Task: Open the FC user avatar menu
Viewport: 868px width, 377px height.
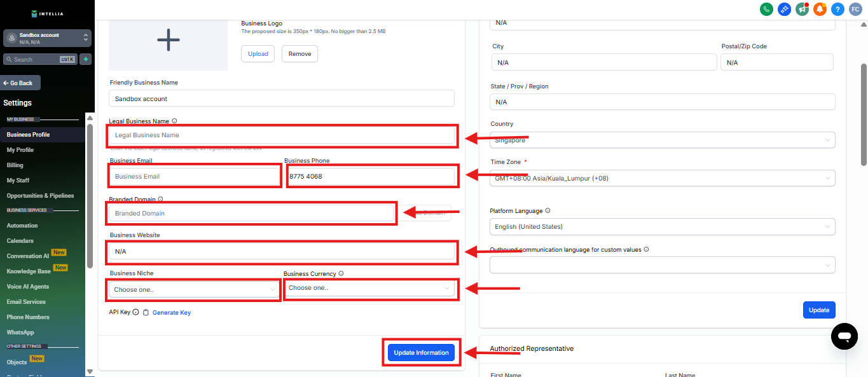Action: (855, 9)
